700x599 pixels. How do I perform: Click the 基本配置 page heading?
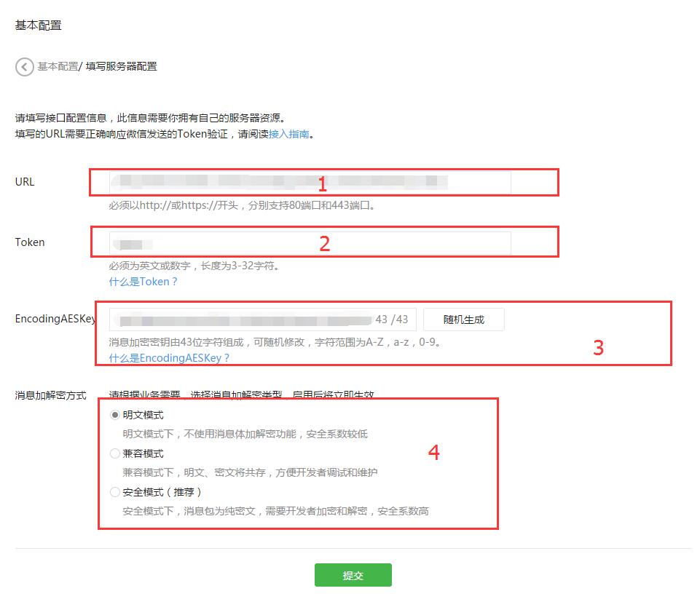[x=39, y=25]
